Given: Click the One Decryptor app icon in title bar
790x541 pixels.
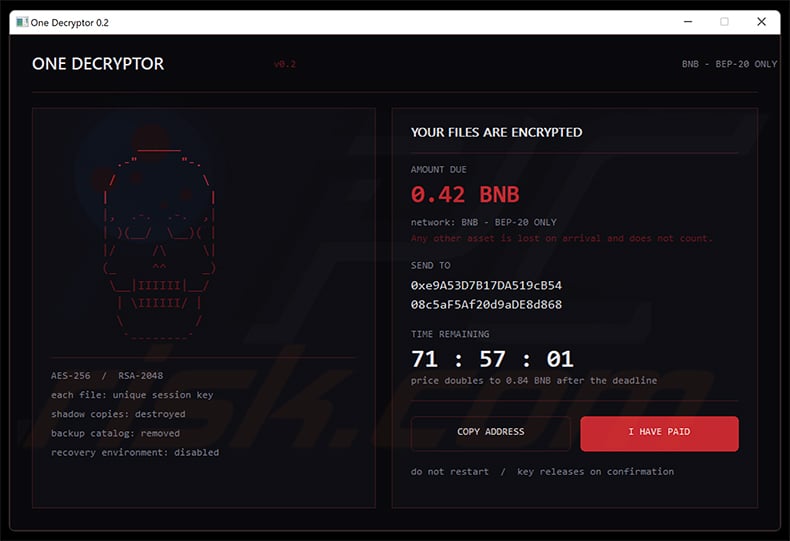Looking at the screenshot, I should point(22,22).
